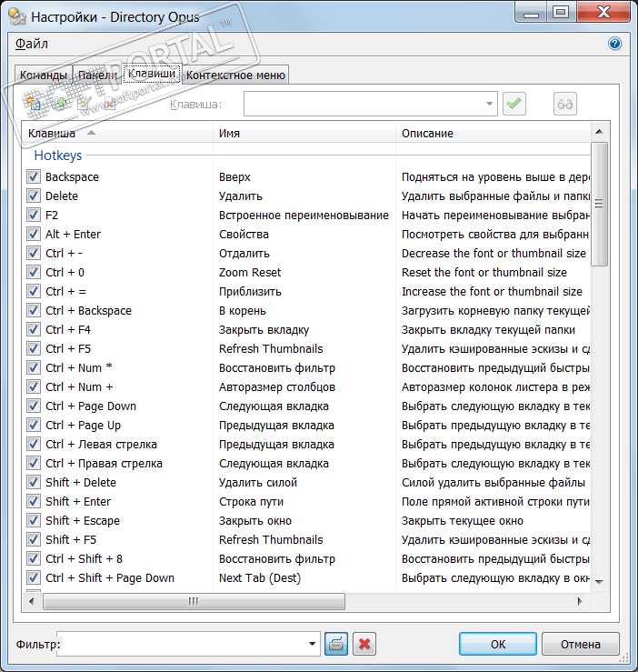
Task: Uncheck the Backspace hotkey checkbox
Action: coord(34,176)
